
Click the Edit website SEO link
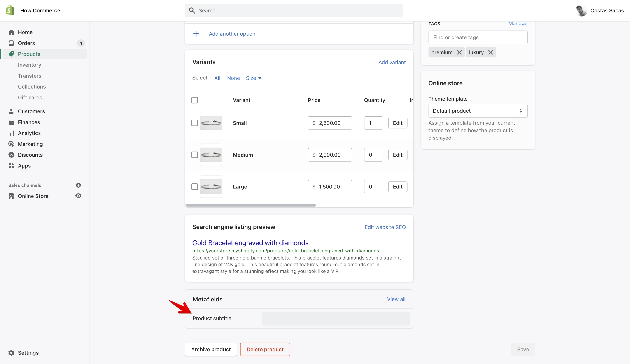click(385, 227)
